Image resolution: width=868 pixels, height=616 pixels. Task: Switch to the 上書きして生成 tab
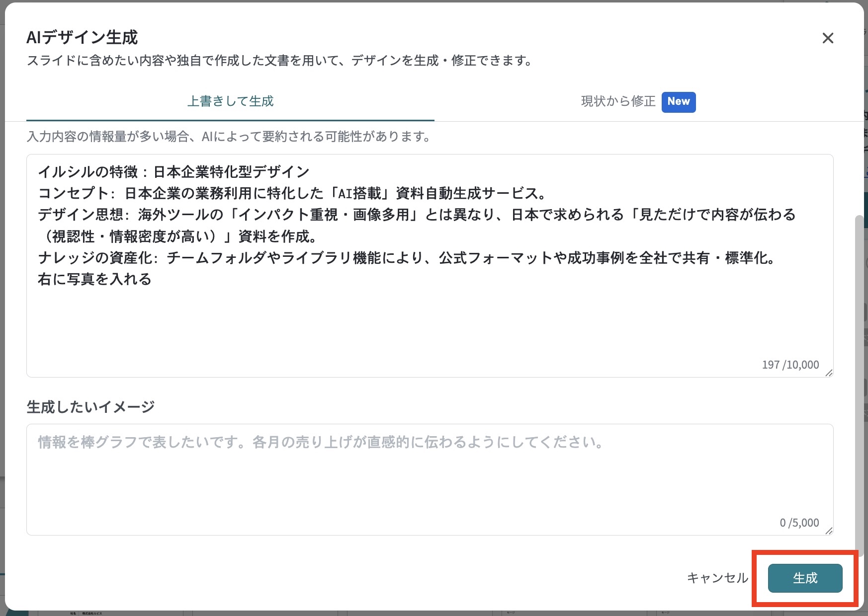[x=230, y=101]
